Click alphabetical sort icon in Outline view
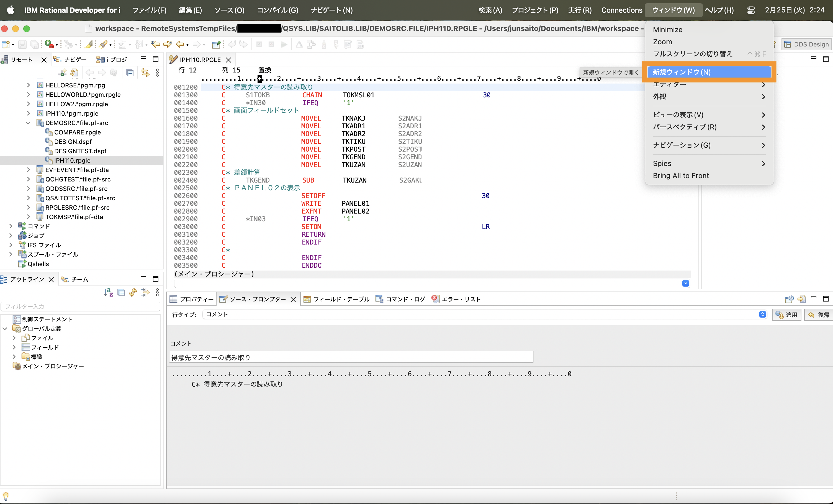The height and width of the screenshot is (504, 833). coord(109,292)
